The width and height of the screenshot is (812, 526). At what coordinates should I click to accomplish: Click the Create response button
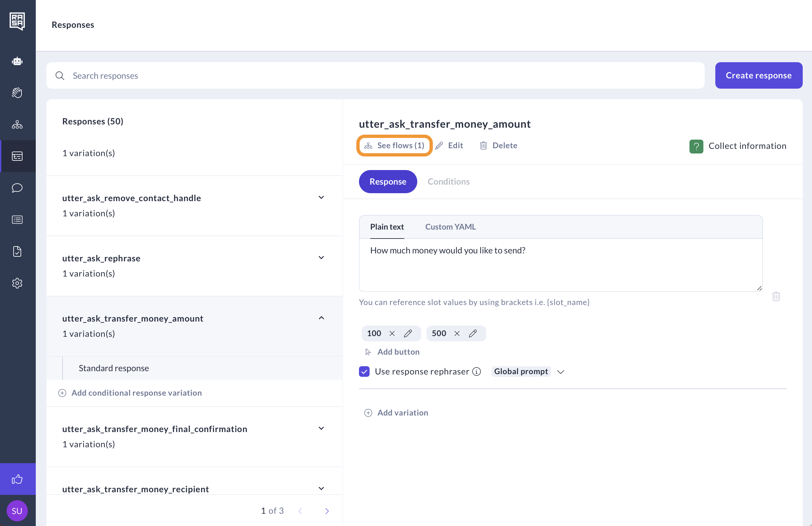click(758, 75)
